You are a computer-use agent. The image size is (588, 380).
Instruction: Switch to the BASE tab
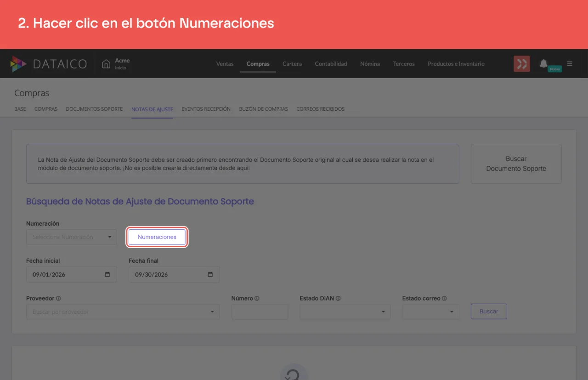click(x=20, y=109)
